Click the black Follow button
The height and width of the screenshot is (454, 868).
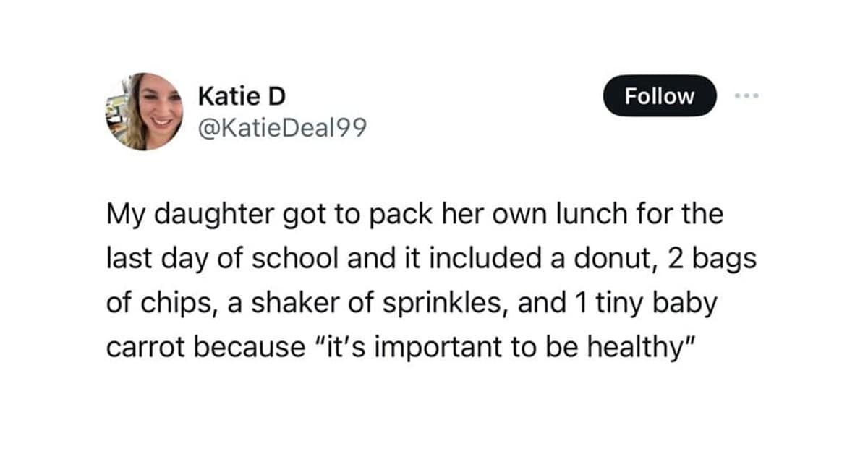[x=659, y=96]
